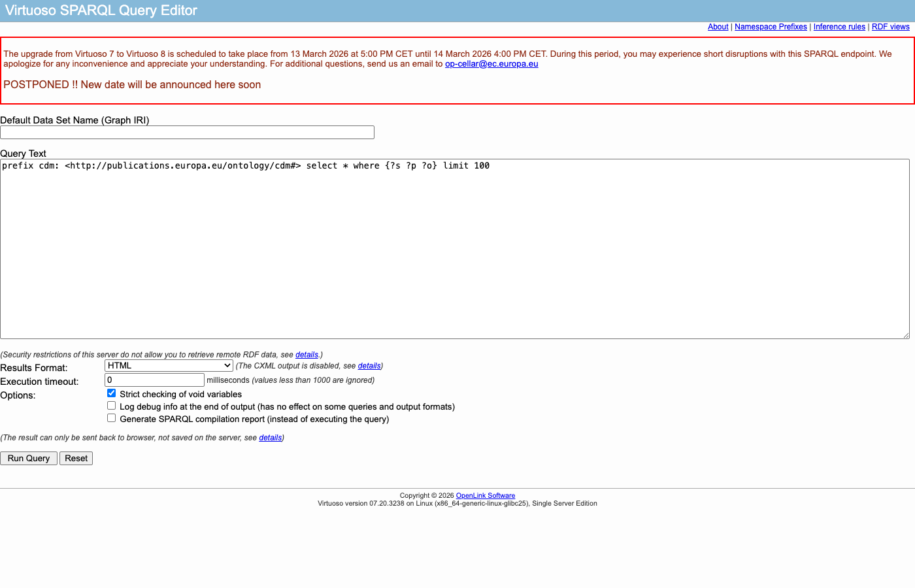Open the Results Format dropdown
Image resolution: width=915 pixels, height=588 pixels.
pyautogui.click(x=169, y=366)
